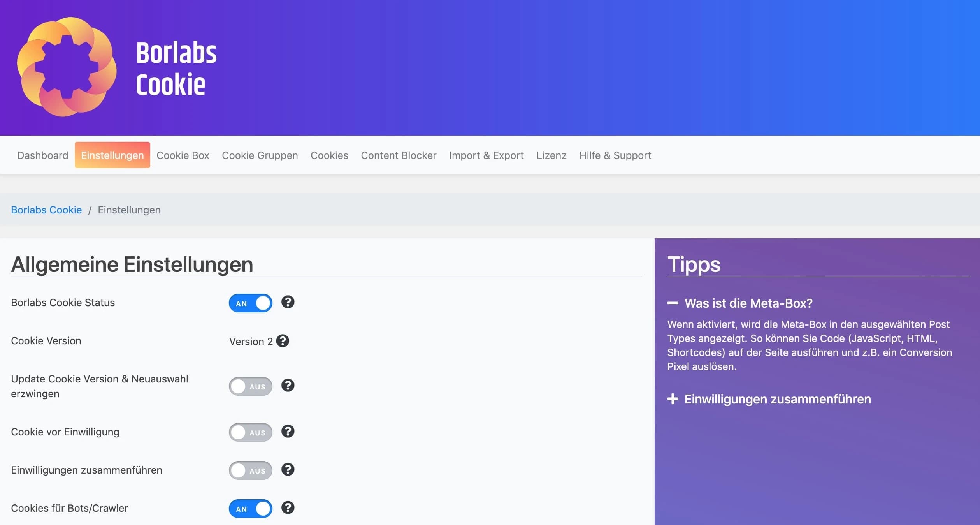Open Import & Export section
The image size is (980, 525).
(x=486, y=155)
